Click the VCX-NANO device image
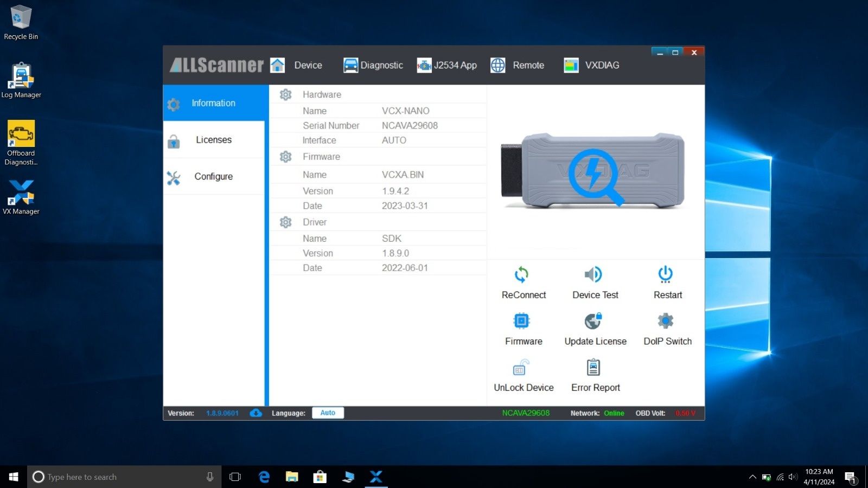The width and height of the screenshot is (868, 488). click(x=593, y=171)
